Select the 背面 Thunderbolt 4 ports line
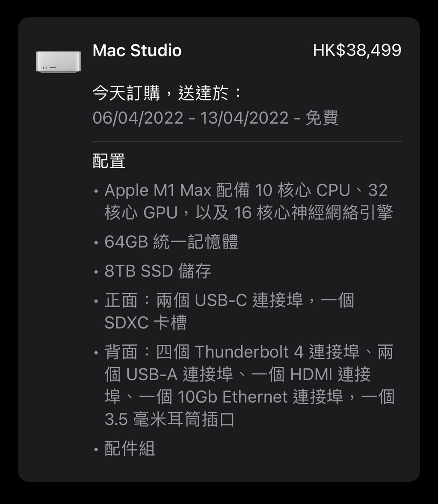The height and width of the screenshot is (504, 438). tap(249, 352)
